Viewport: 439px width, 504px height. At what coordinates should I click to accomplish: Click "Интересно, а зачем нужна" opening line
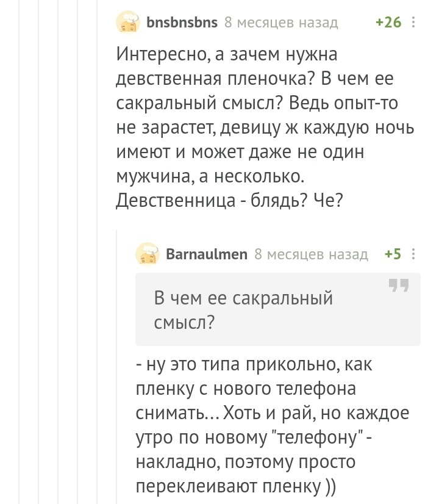point(227,56)
